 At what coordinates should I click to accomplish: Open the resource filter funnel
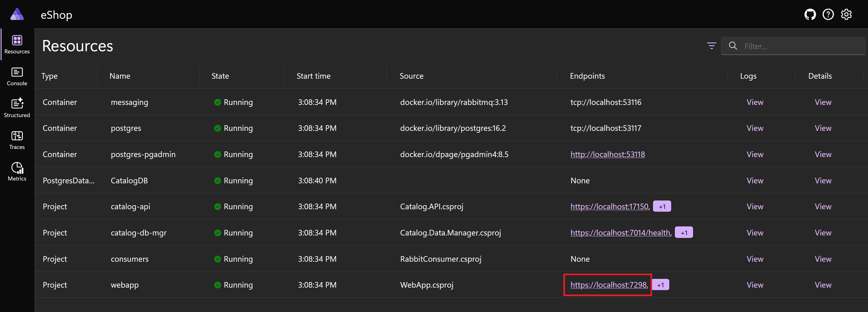tap(711, 46)
